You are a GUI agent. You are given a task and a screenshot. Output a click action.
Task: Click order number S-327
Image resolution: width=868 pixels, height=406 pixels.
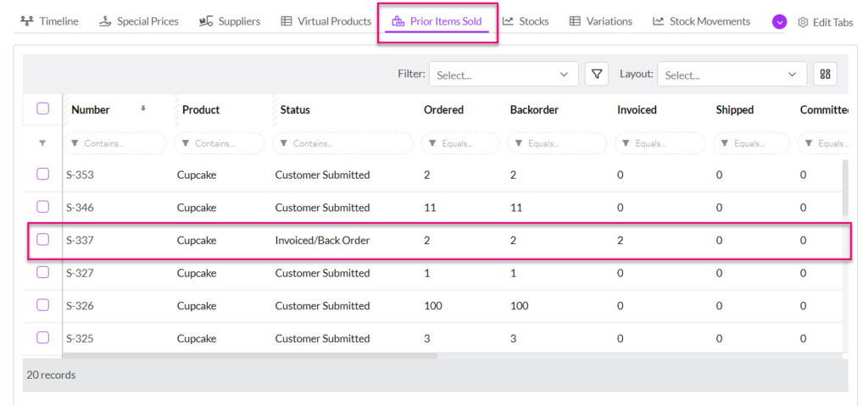click(80, 273)
